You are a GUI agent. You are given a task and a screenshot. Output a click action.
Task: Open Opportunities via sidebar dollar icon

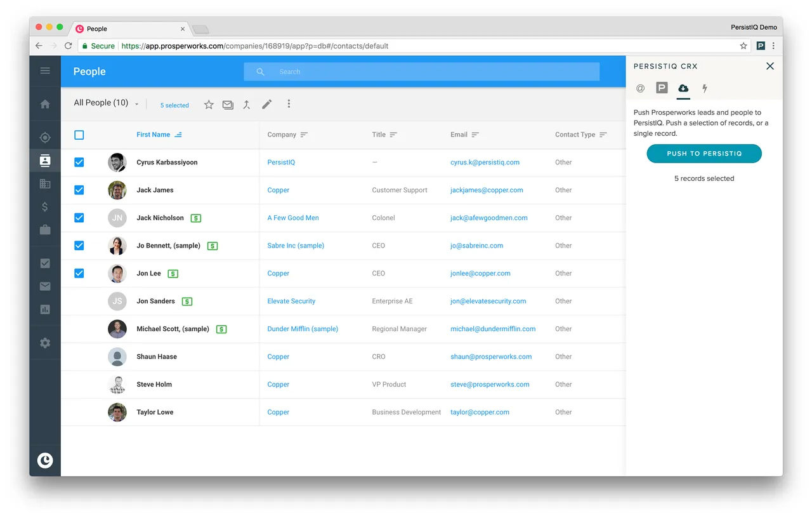[x=45, y=206]
